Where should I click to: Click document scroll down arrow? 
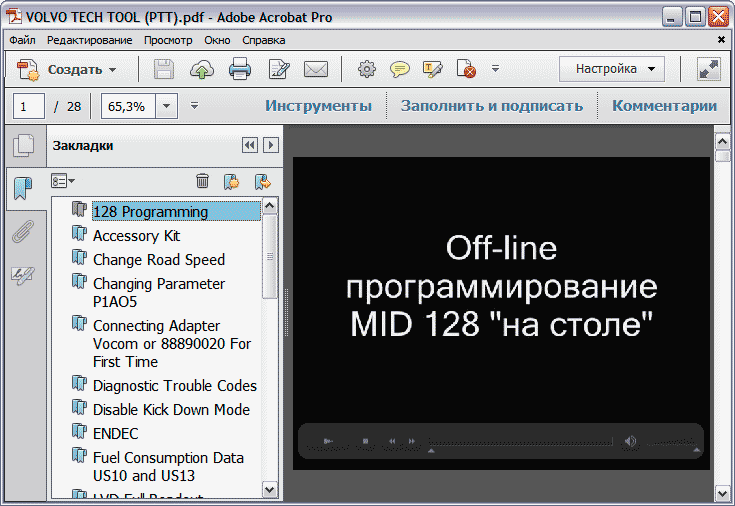pos(722,493)
